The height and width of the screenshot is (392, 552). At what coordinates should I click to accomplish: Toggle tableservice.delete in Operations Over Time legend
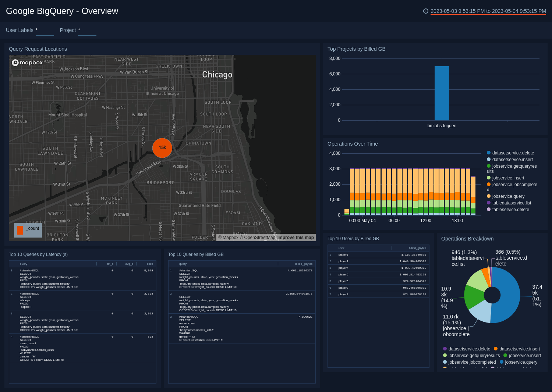[508, 210]
